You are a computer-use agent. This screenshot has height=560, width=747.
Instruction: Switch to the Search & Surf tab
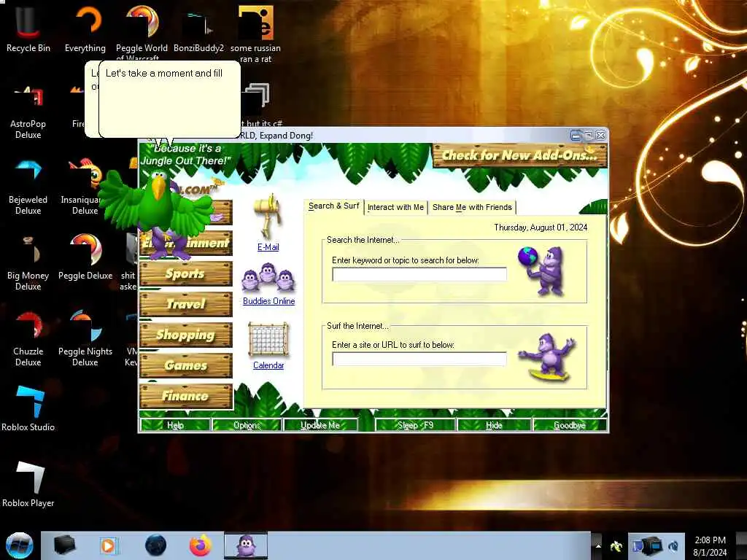333,206
